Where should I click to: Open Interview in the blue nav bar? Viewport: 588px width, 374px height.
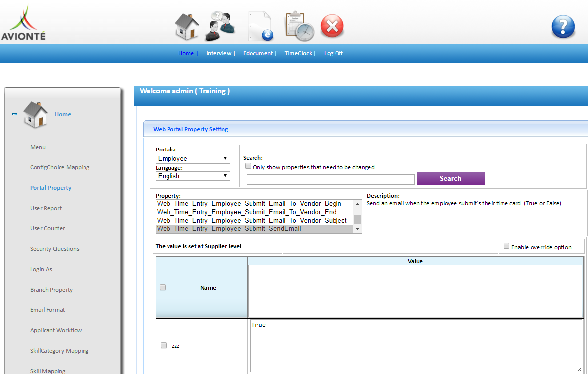[x=220, y=53]
